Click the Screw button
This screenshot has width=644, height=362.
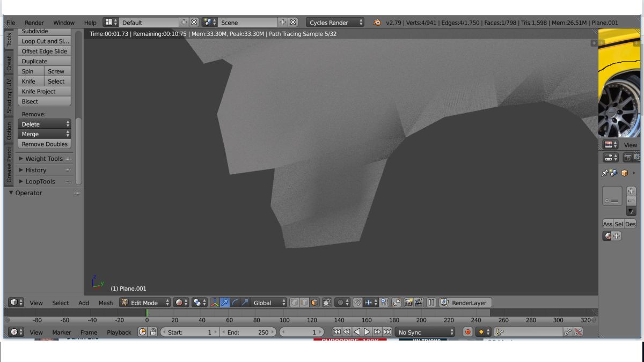coord(57,71)
